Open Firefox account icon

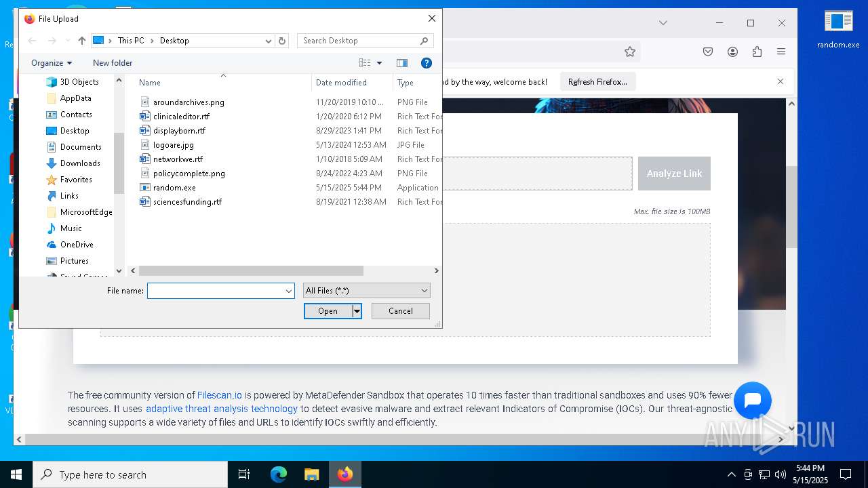click(x=732, y=52)
